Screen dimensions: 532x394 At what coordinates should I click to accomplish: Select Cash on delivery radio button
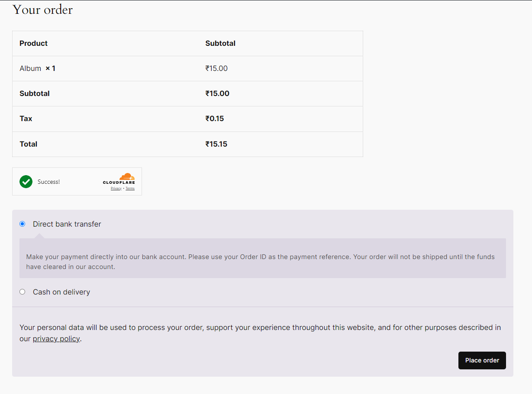click(23, 292)
